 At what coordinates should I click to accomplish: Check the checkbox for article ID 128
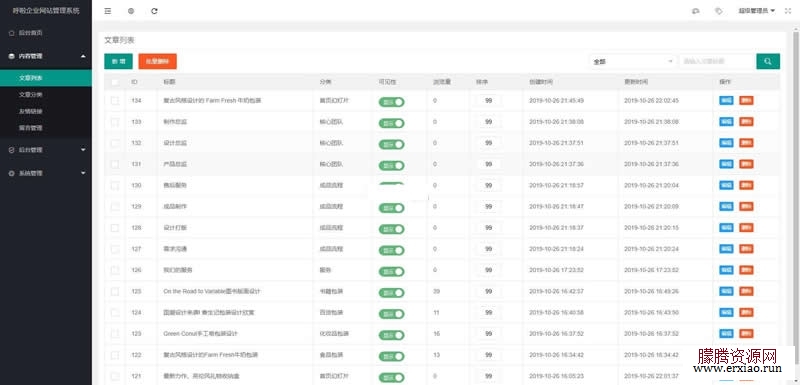[115, 227]
